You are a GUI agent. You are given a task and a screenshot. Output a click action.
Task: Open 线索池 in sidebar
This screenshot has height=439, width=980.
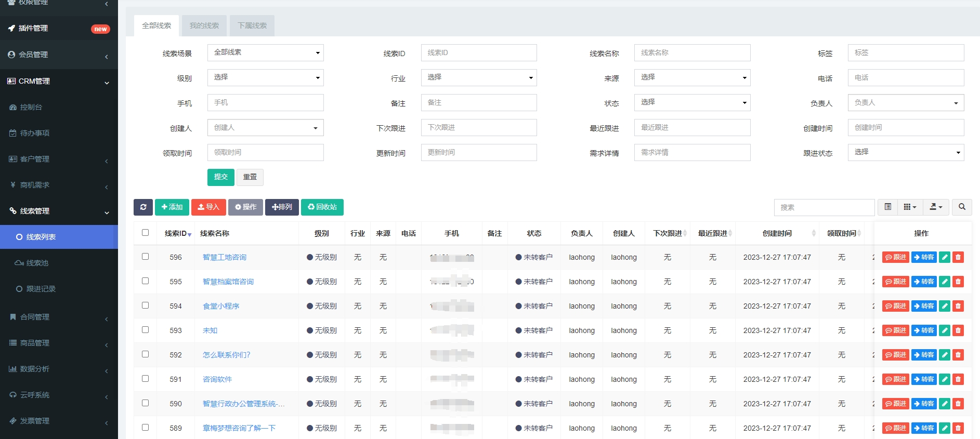(x=59, y=263)
